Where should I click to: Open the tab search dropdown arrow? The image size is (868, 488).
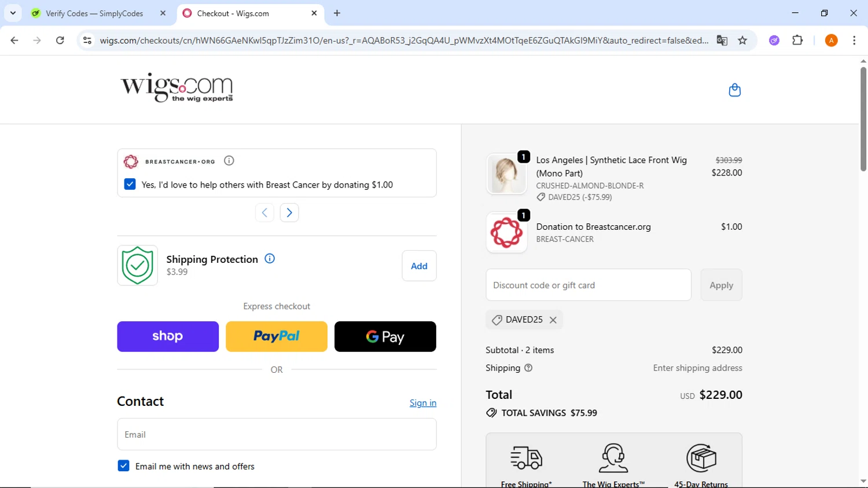coord(13,13)
